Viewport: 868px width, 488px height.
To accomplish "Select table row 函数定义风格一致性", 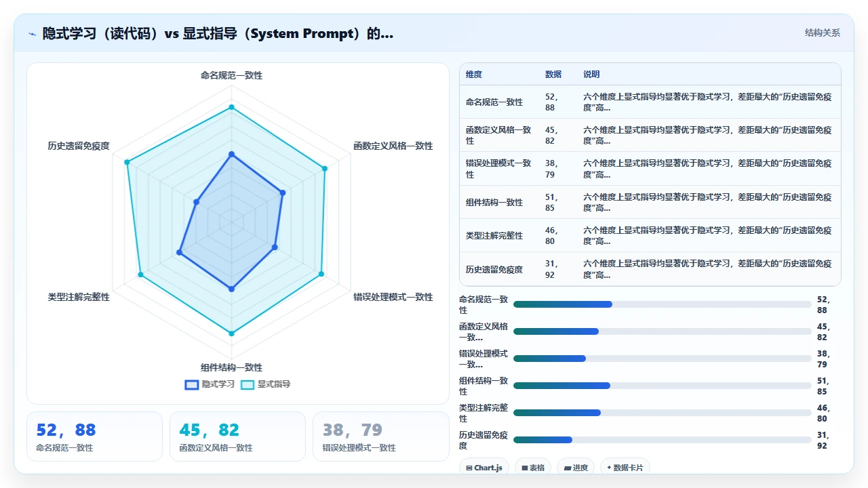I will pos(650,135).
